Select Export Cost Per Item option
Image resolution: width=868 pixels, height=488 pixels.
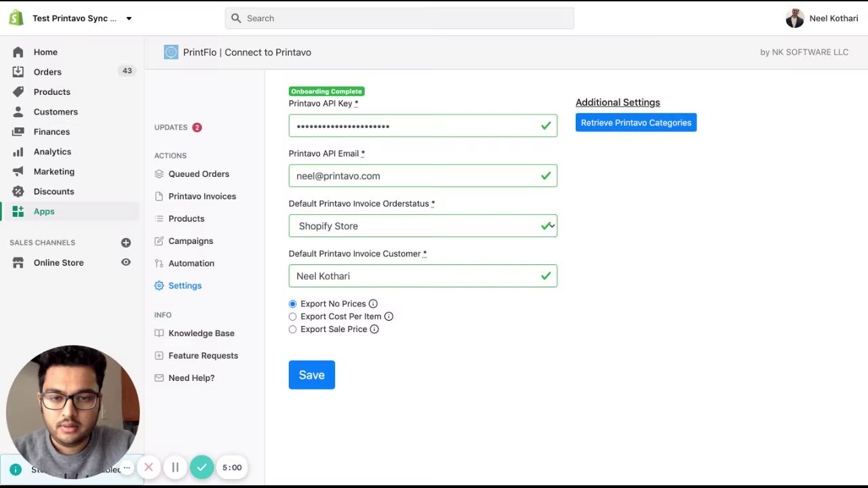click(x=293, y=317)
